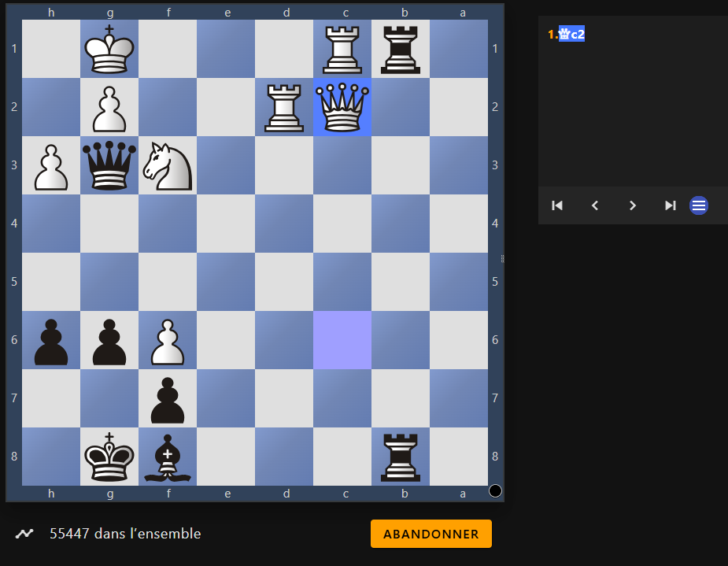The width and height of the screenshot is (728, 566).
Task: Select the white pawn on h3
Action: [x=51, y=165]
